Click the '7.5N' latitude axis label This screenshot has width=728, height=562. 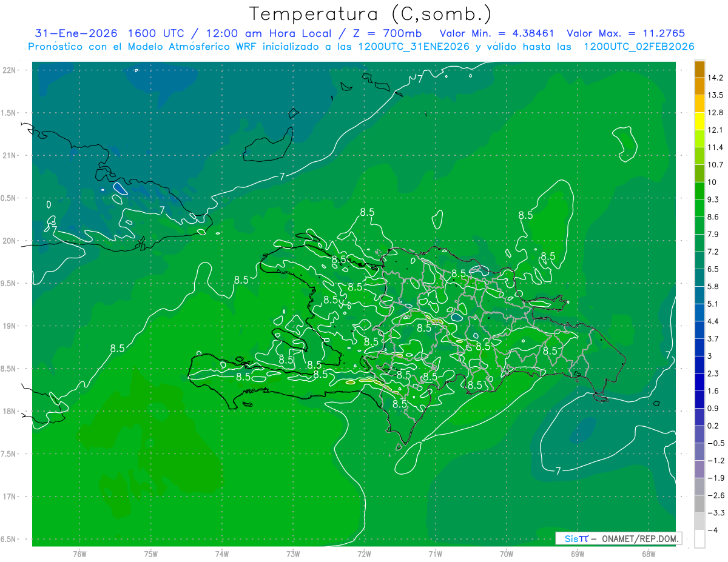[x=9, y=454]
